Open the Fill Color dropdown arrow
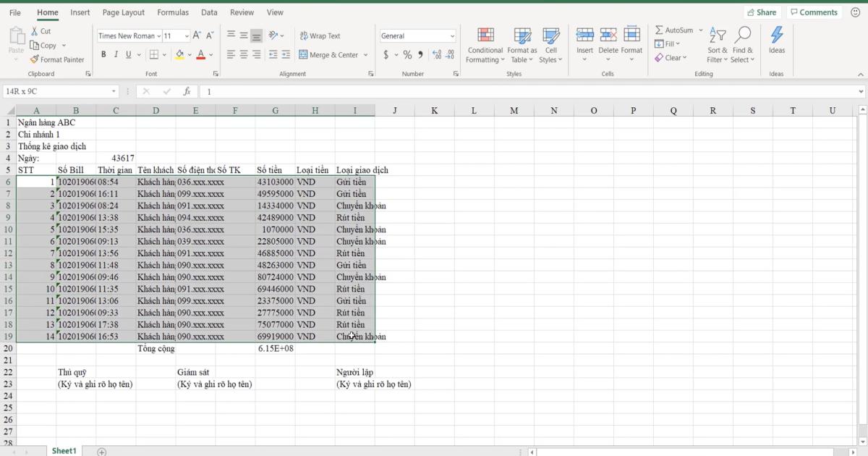 [188, 54]
